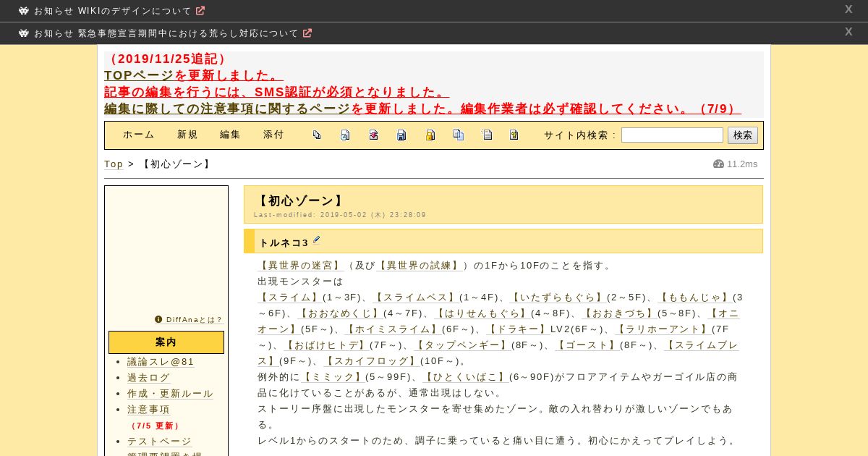
Task: Open sidebar link 過去ログ
Action: pos(149,378)
